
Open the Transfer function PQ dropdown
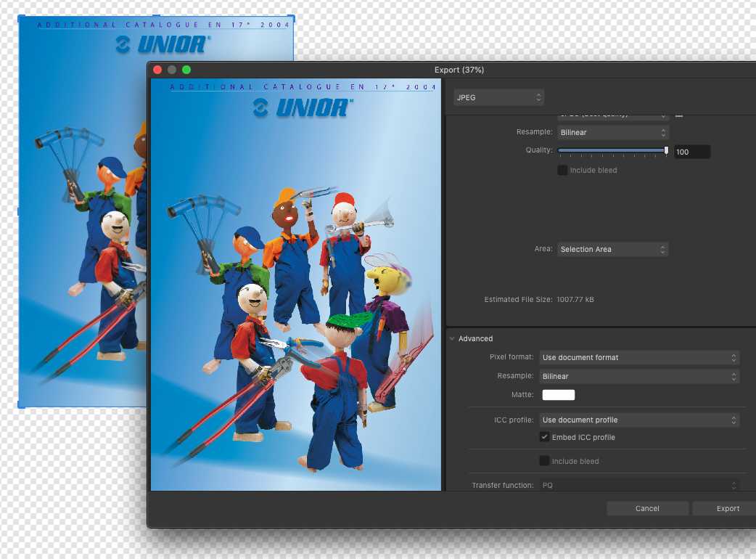(639, 485)
